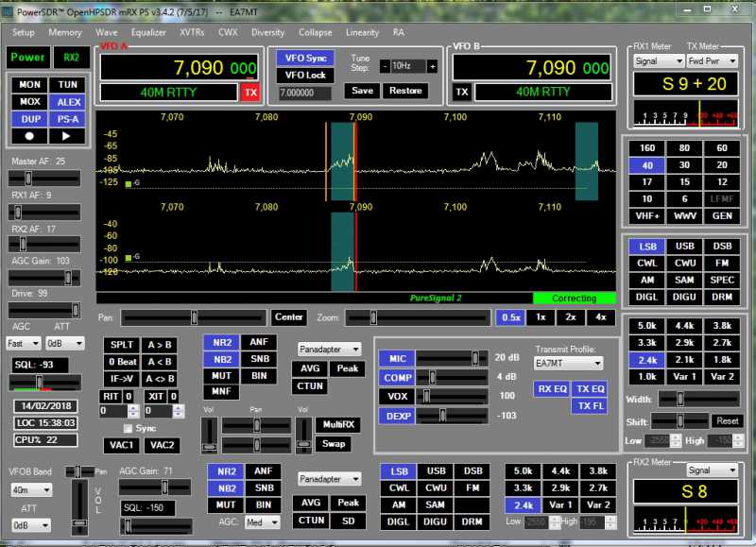Viewport: 756px width, 547px height.
Task: Click the RIT offset spinner arrows
Action: (133, 411)
